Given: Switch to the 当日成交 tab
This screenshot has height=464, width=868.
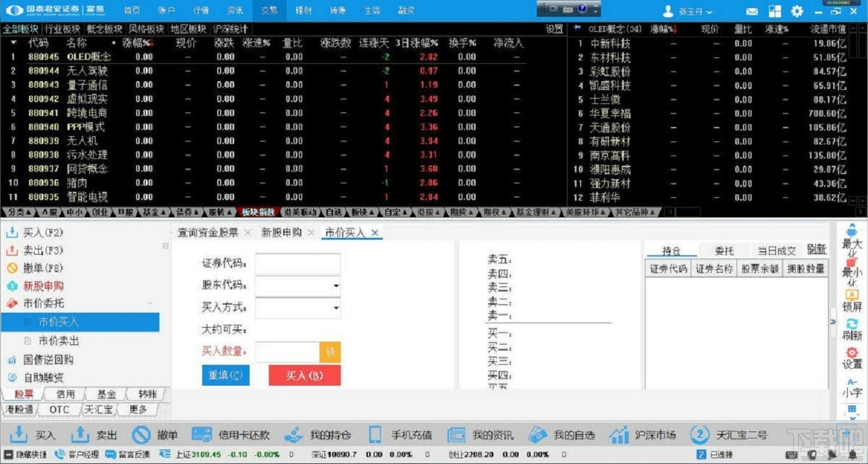Looking at the screenshot, I should [x=777, y=249].
